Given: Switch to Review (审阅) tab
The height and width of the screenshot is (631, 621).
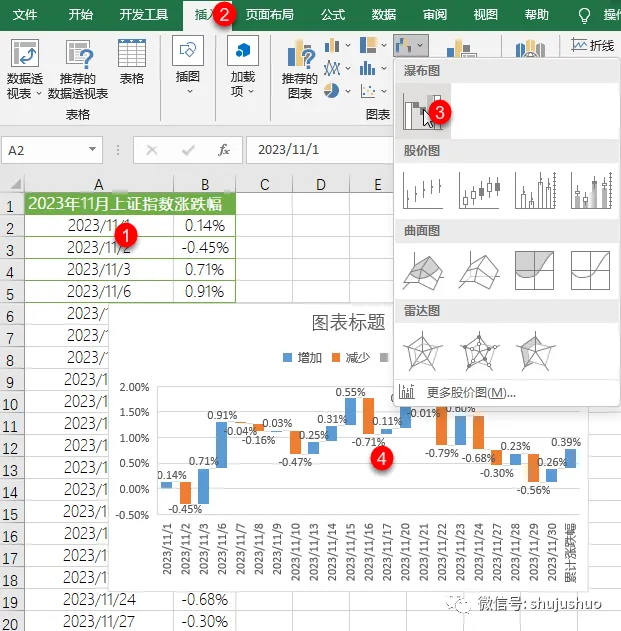Looking at the screenshot, I should (x=435, y=15).
